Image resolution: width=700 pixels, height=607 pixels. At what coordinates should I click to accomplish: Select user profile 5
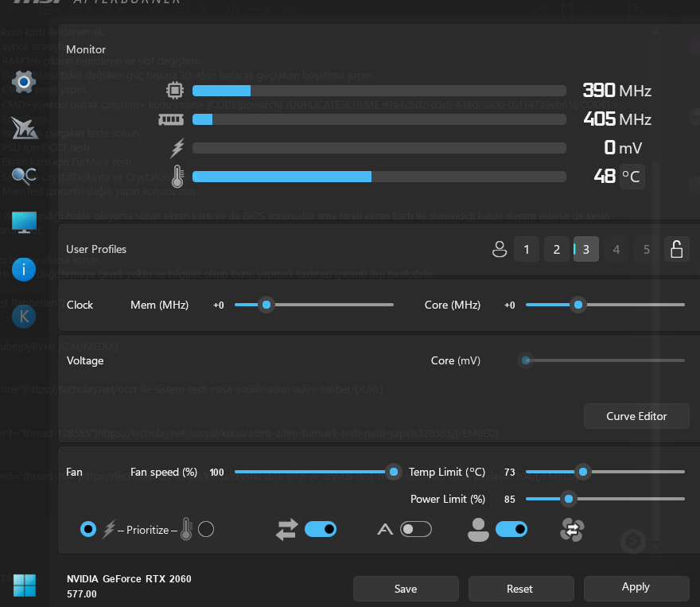647,249
